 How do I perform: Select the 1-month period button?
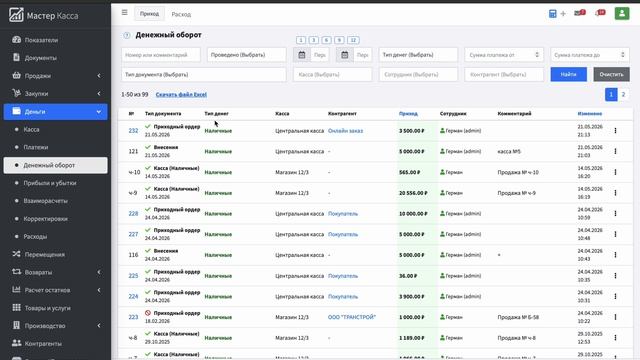click(301, 40)
